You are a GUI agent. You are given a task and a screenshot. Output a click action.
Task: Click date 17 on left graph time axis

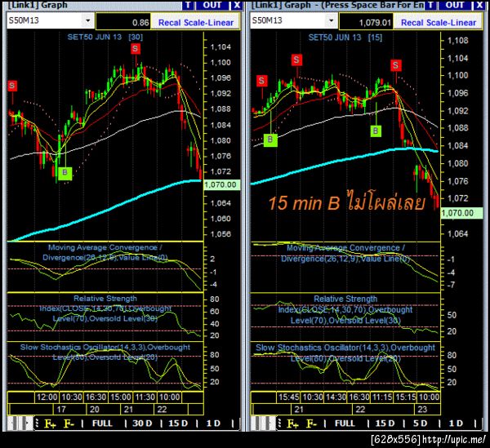[61, 410]
